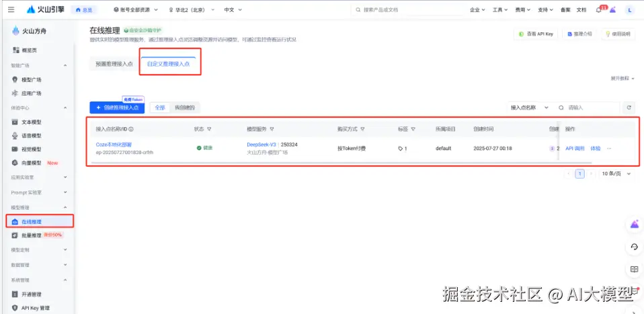Open the 企业 menu

tap(477, 10)
